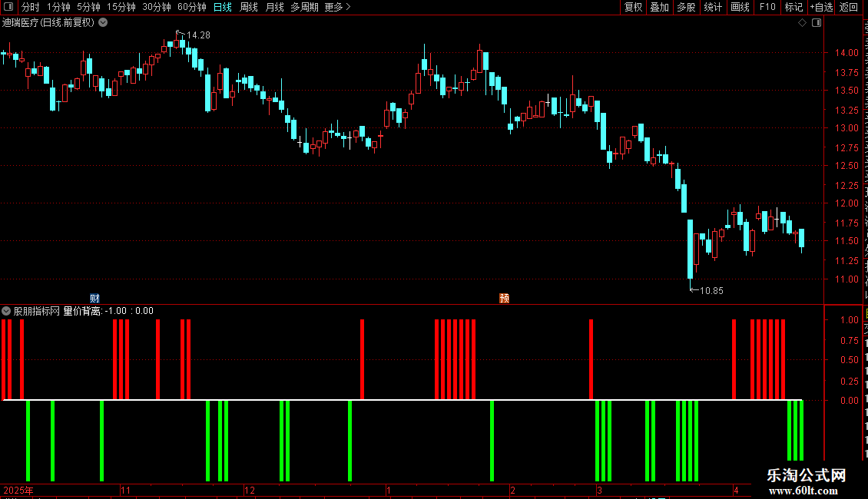Open 多周期 multi-period view
Viewport: 868px width, 499px height.
click(304, 7)
